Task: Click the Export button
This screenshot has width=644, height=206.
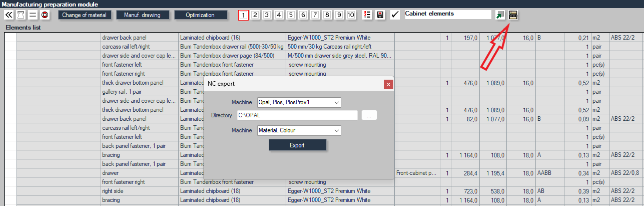Action: 297,145
